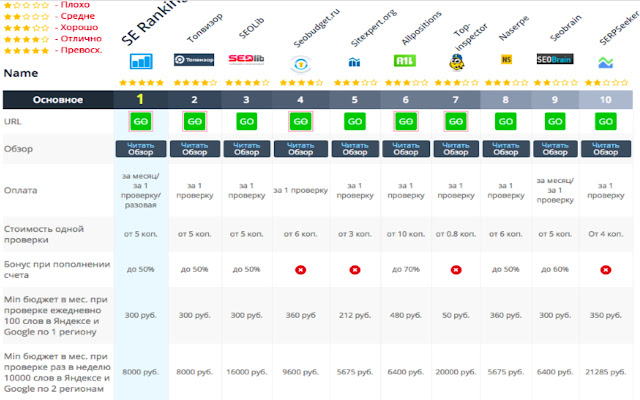Read review of Sitexpert.org
Screen dimensions: 640x400
pyautogui.click(x=355, y=149)
